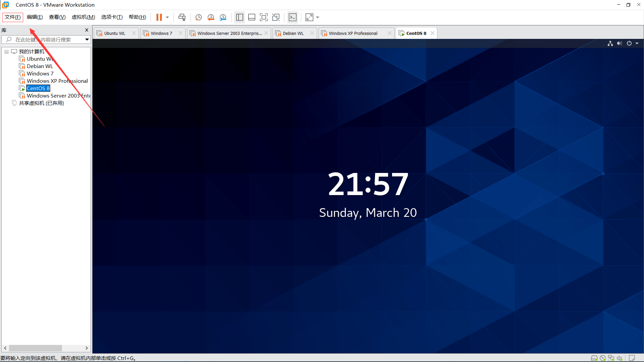
Task: Switch to the Windows 7 tab
Action: pyautogui.click(x=161, y=33)
